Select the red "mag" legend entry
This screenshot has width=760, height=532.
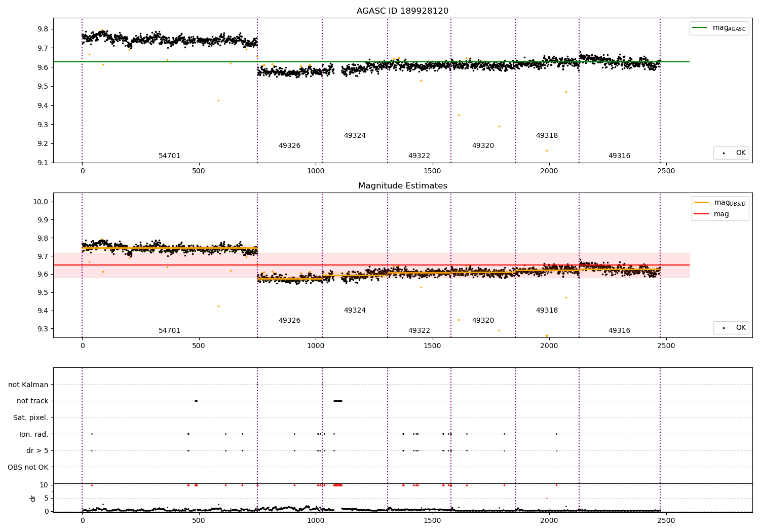click(x=711, y=214)
